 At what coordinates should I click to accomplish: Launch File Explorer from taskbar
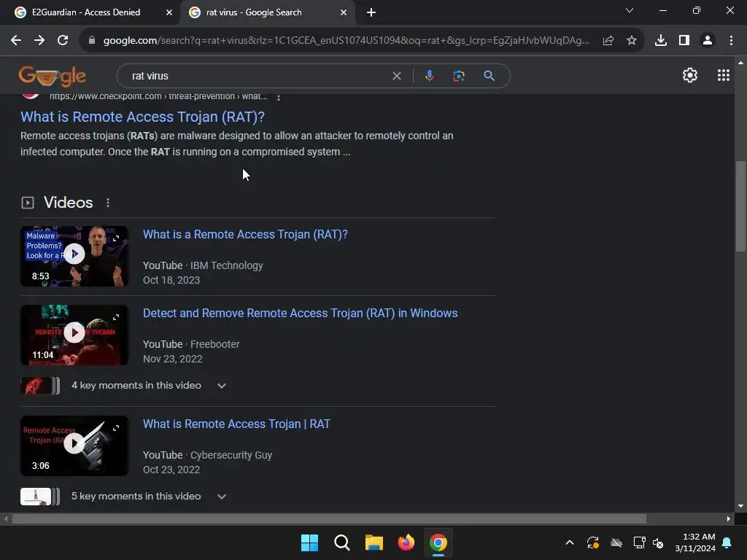[374, 542]
